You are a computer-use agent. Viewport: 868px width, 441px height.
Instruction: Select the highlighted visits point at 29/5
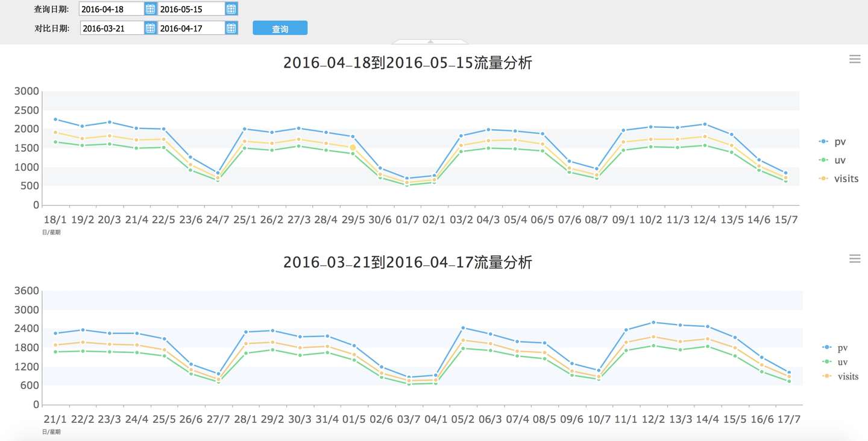click(x=353, y=147)
